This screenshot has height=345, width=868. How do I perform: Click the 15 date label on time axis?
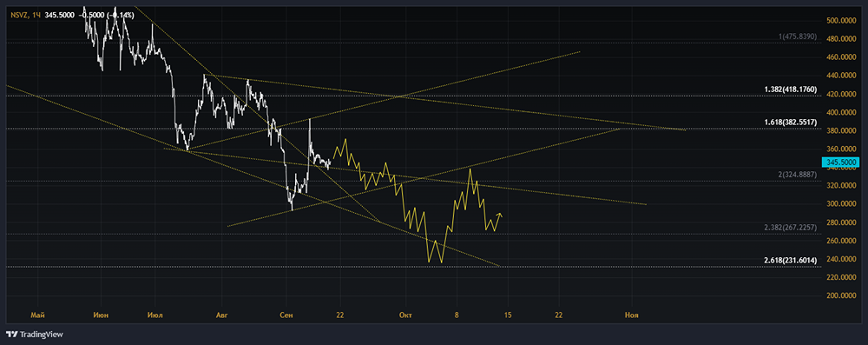[508, 315]
